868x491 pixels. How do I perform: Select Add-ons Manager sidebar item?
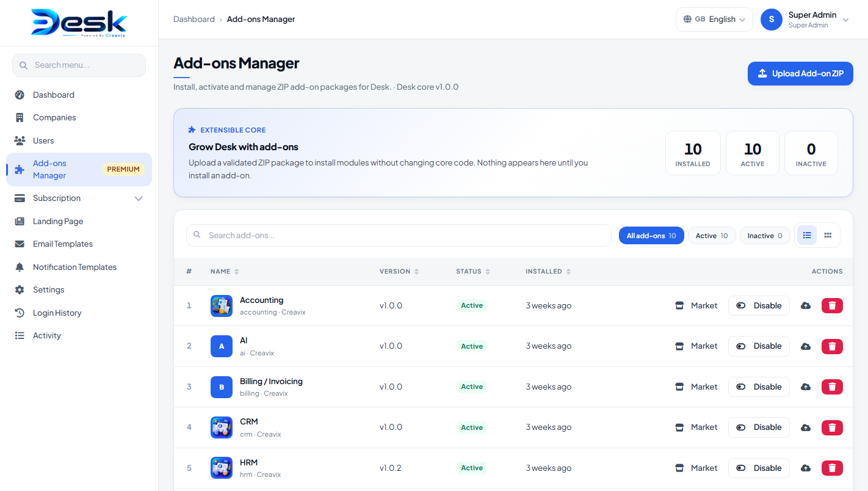point(79,169)
